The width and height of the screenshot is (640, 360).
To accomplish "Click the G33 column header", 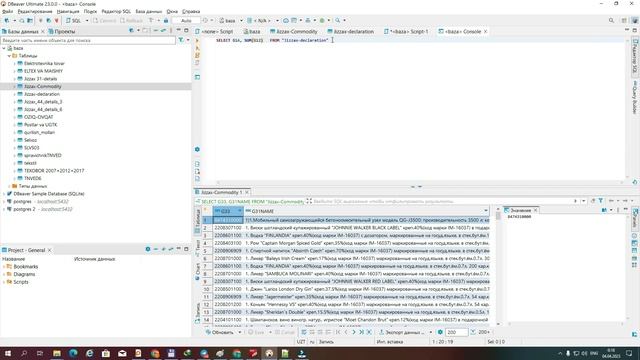I will pyautogui.click(x=228, y=211).
